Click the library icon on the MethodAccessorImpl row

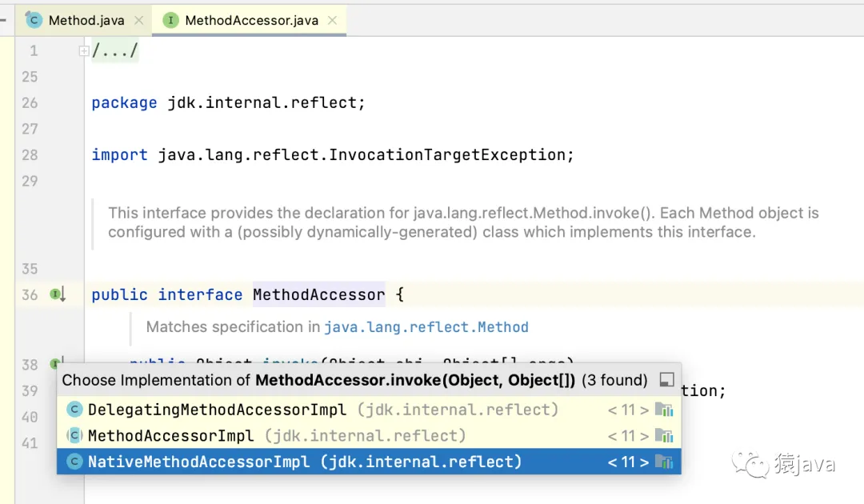point(664,436)
